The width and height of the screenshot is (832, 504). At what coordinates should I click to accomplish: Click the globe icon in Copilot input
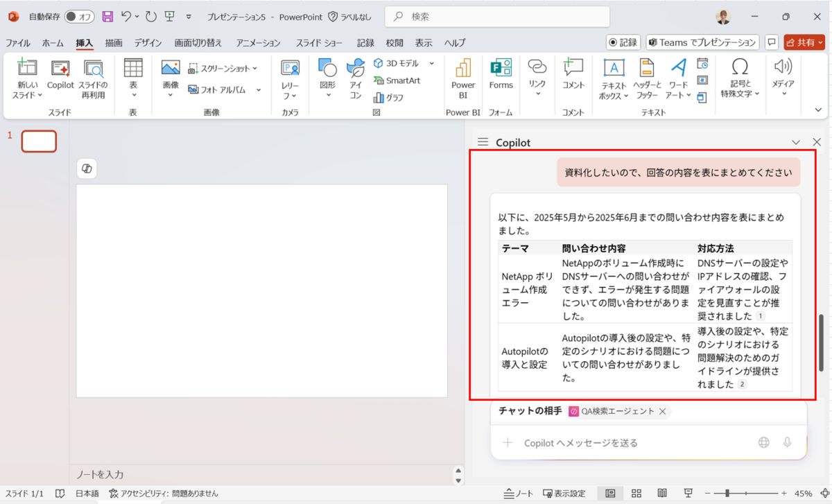click(x=763, y=442)
